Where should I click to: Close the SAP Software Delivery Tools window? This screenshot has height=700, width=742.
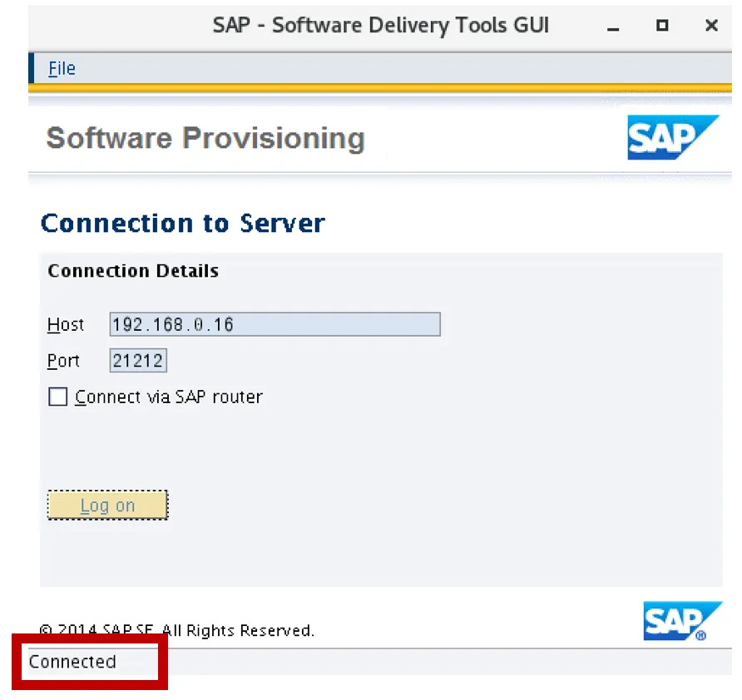click(x=711, y=26)
